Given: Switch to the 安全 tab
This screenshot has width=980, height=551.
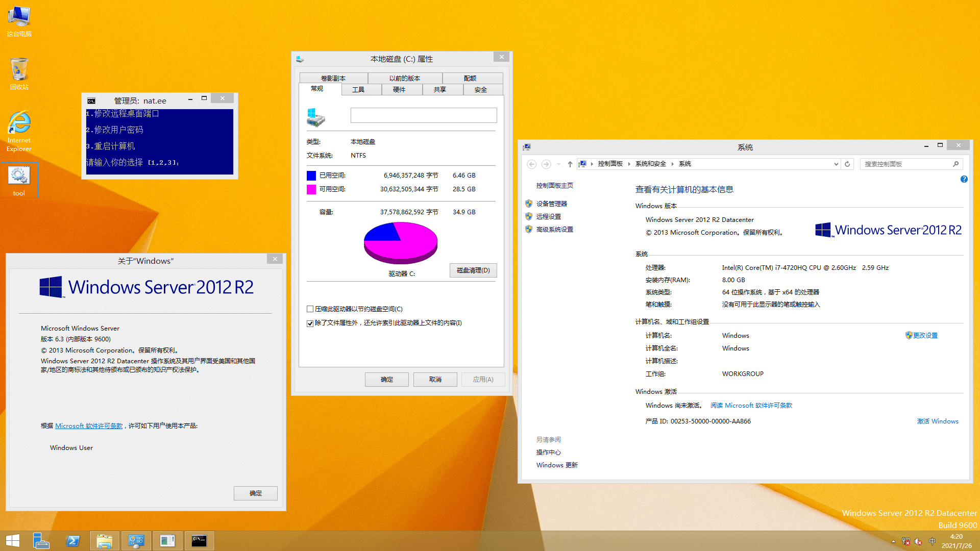Looking at the screenshot, I should click(480, 90).
